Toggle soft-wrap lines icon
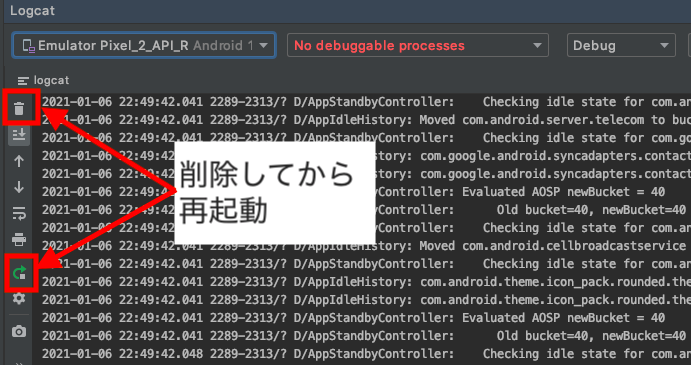The width and height of the screenshot is (691, 365). [x=19, y=214]
